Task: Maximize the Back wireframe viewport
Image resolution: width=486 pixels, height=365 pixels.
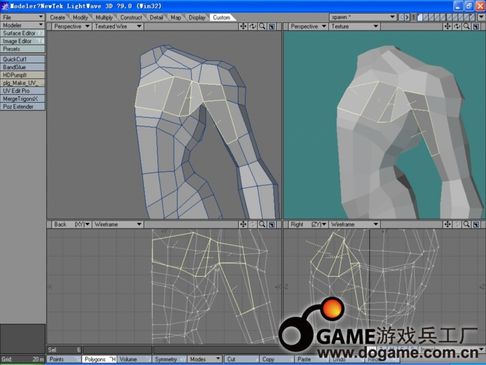Action: click(x=272, y=224)
